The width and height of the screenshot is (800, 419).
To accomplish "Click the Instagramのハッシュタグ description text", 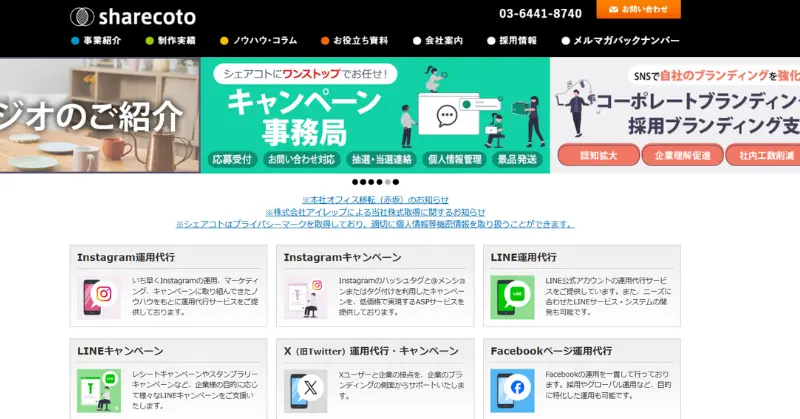I will point(402,297).
